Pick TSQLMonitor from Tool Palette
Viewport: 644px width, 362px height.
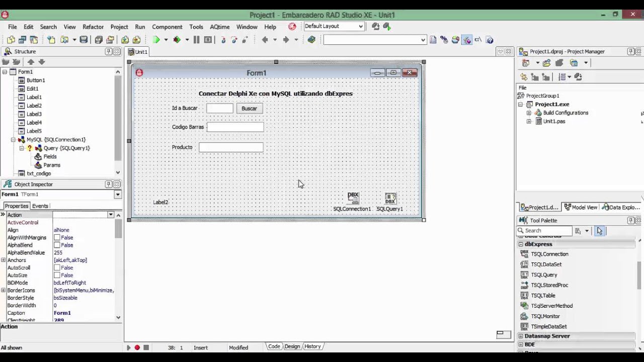(x=545, y=316)
